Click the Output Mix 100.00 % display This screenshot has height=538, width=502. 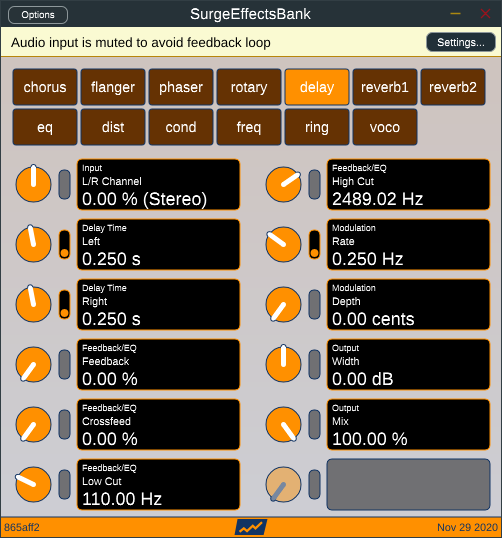pos(408,424)
